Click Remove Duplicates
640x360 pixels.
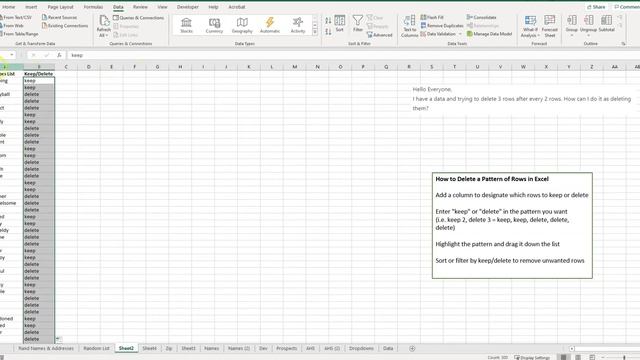coord(442,26)
